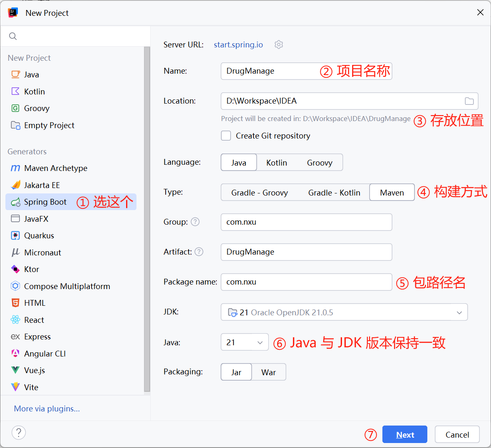Image resolution: width=491 pixels, height=448 pixels.
Task: Set language to Kotlin
Action: [277, 163]
